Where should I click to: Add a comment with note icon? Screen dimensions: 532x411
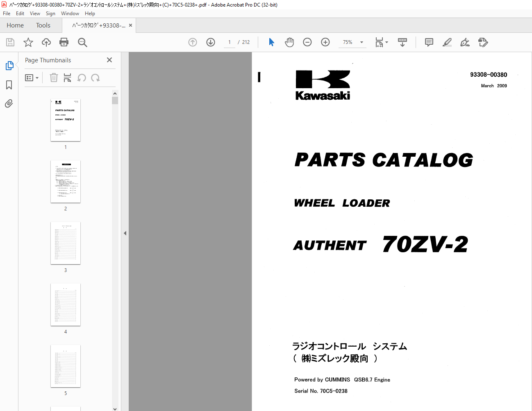click(429, 42)
